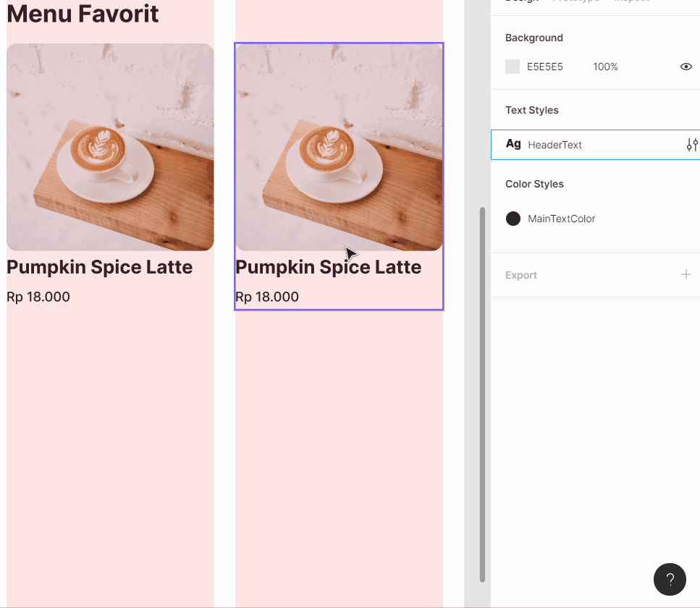Click the edit style icon beside HeaderText
Image resolution: width=700 pixels, height=608 pixels.
pyautogui.click(x=691, y=145)
